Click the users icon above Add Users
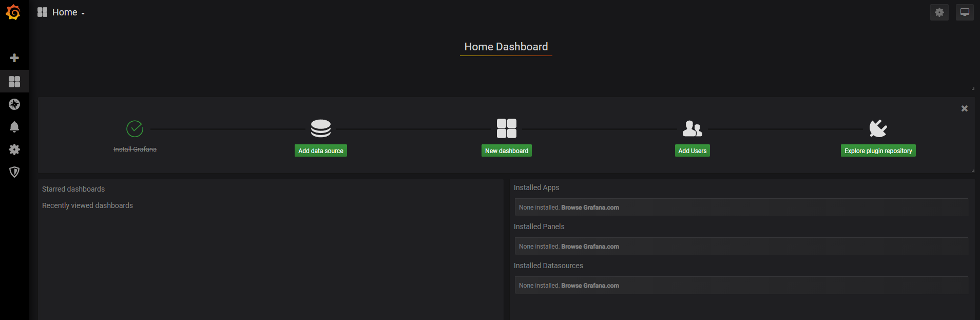This screenshot has height=320, width=980. tap(693, 128)
